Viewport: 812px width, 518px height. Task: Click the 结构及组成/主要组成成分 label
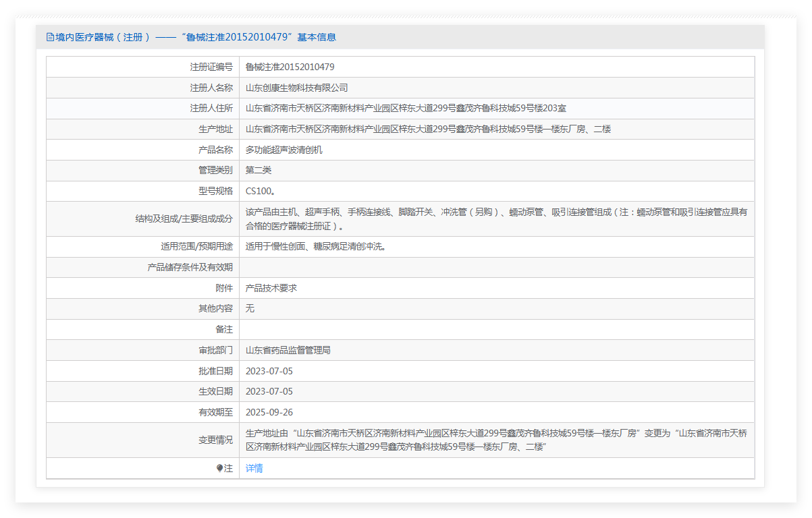click(184, 219)
